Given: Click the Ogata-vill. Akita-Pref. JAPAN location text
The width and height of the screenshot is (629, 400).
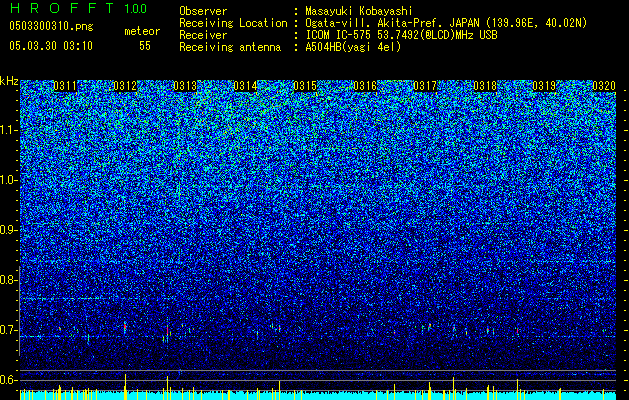Looking at the screenshot, I should point(446,23).
